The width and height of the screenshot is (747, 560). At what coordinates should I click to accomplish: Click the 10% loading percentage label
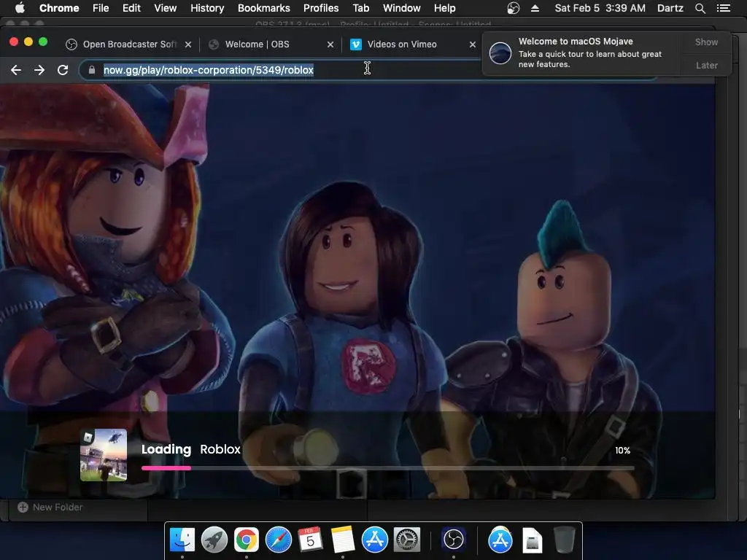[622, 450]
